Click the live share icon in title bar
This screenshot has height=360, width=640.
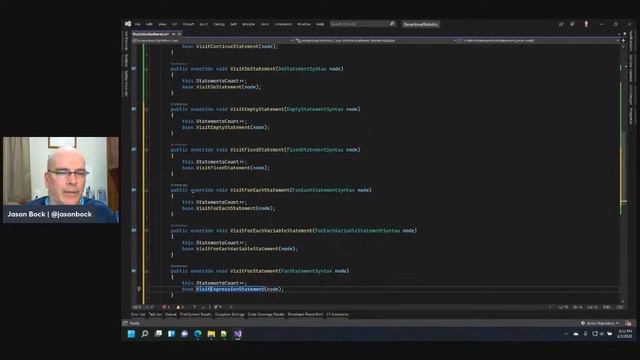561,24
